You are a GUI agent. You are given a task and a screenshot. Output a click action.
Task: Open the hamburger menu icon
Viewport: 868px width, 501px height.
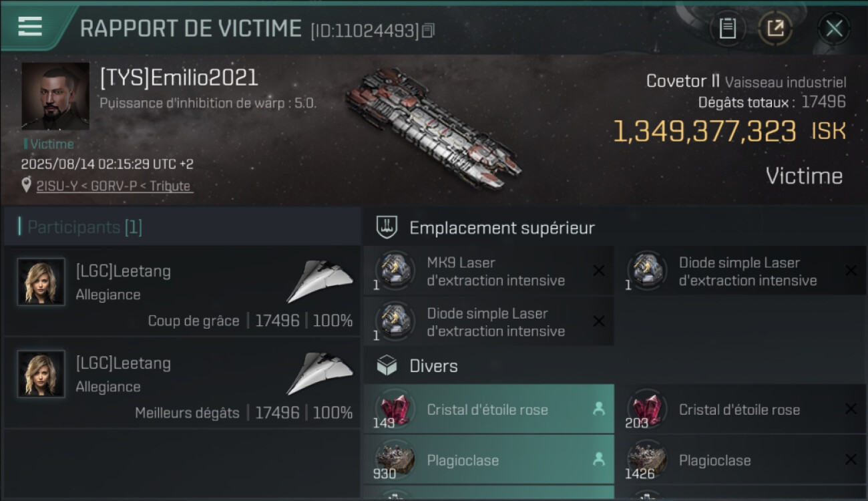tap(30, 26)
